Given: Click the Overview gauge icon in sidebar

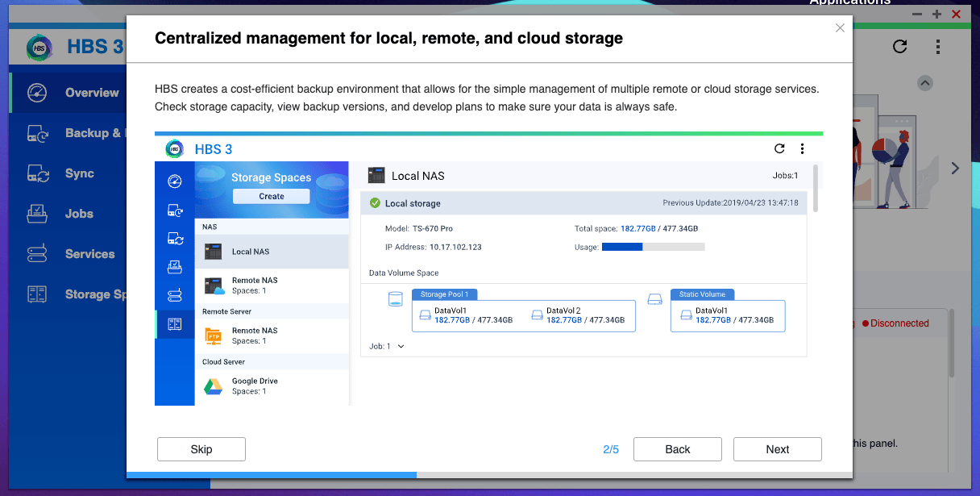Looking at the screenshot, I should point(38,93).
